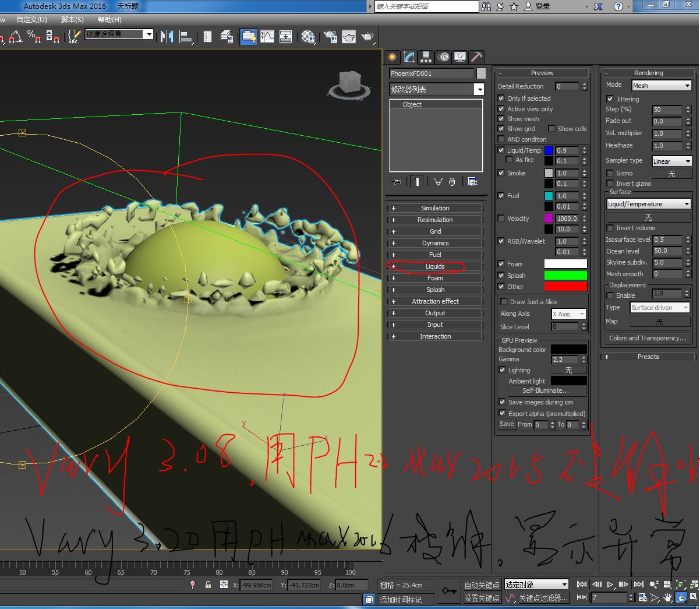Screen dimensions: 700x609
Task: Click the Mirror tool in toolbar
Action: (167, 37)
